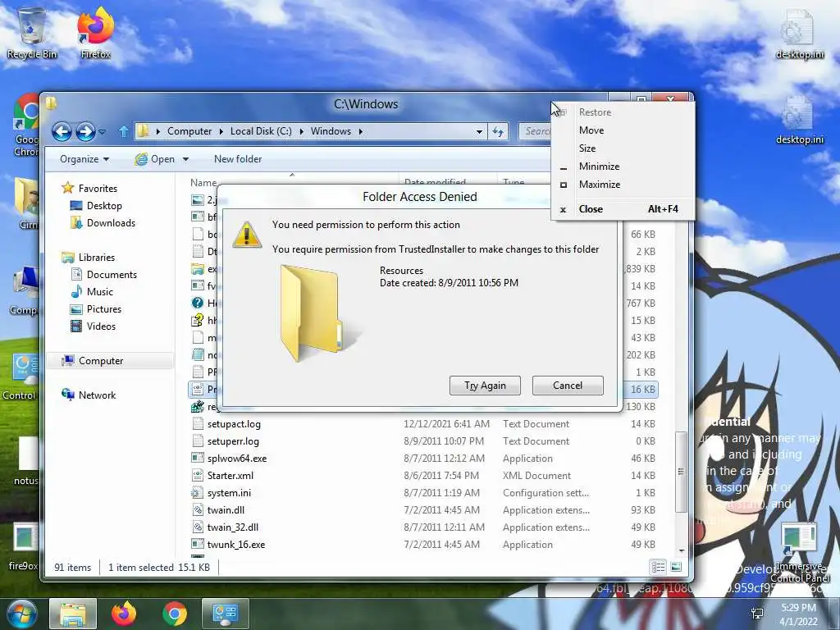Go back with the Explorer Back arrow

62,131
